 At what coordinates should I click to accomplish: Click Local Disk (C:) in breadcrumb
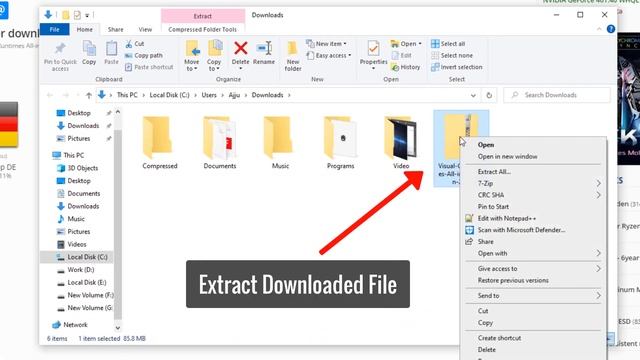pyautogui.click(x=169, y=95)
